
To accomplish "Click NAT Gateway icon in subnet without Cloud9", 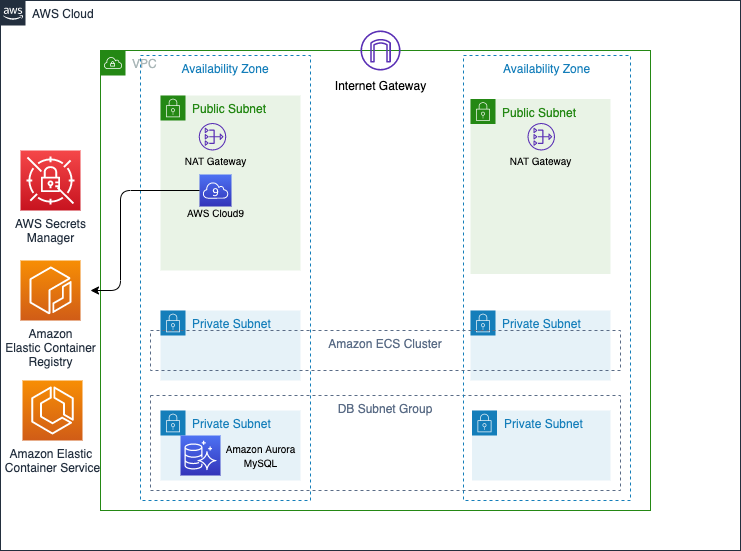I will [541, 137].
